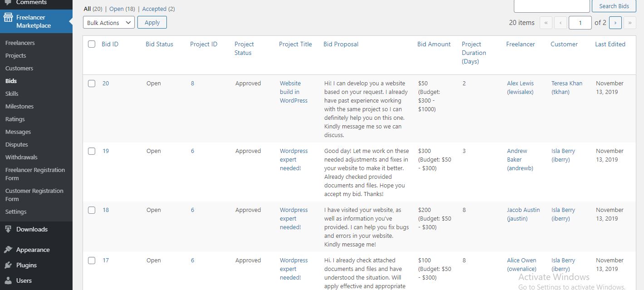Click the $300 bid amount for bid 19

(424, 151)
